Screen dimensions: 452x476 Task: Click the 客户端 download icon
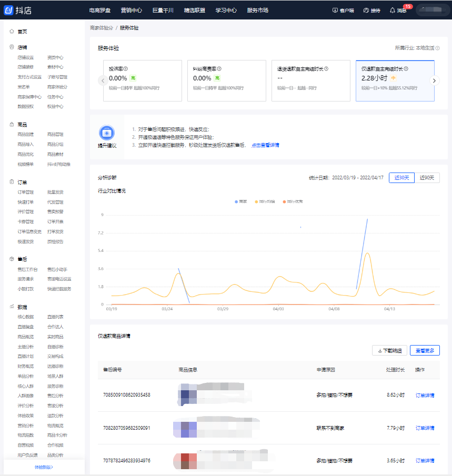pyautogui.click(x=335, y=11)
